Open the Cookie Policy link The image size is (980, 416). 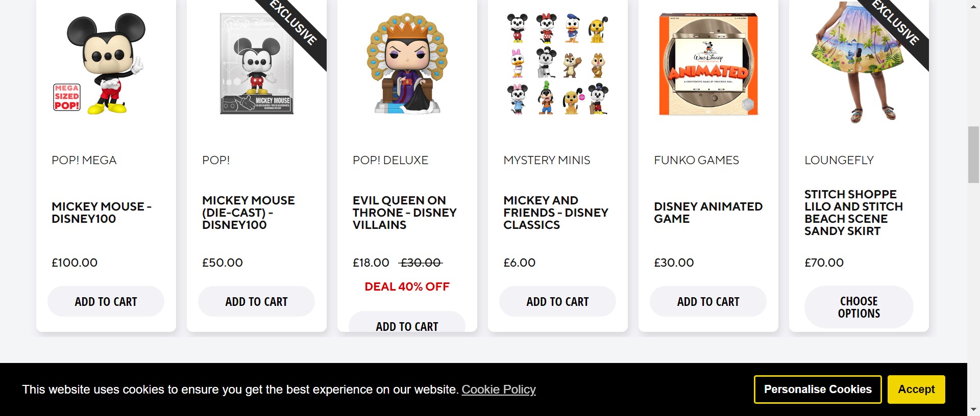(499, 389)
